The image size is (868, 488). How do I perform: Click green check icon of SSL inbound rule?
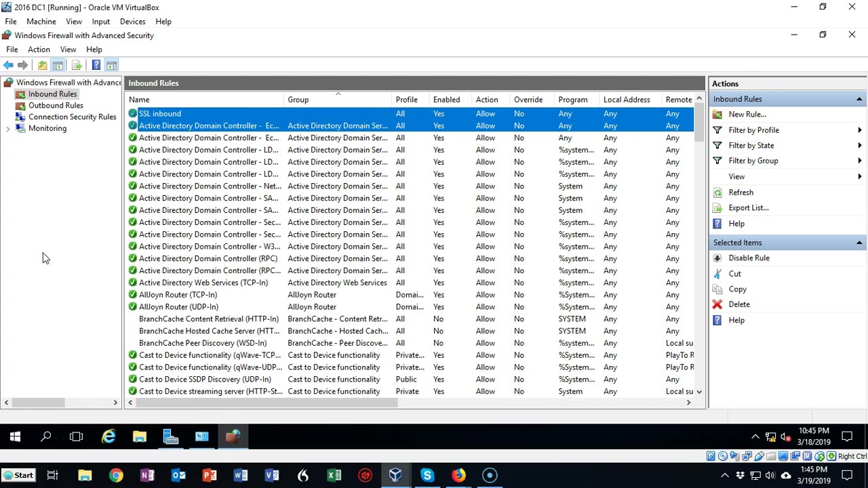click(x=133, y=114)
